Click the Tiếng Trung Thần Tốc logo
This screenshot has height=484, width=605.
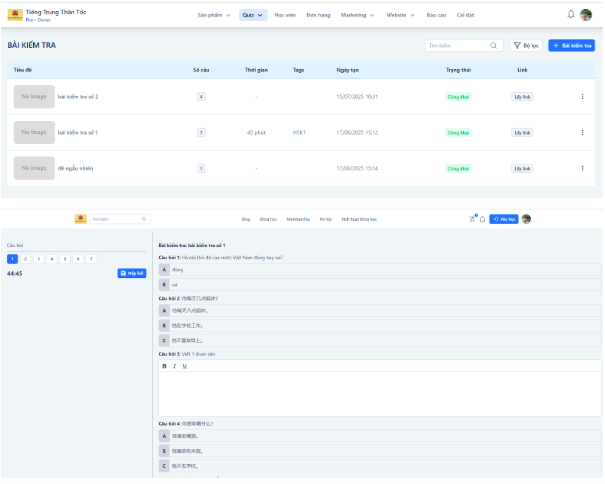click(x=15, y=15)
